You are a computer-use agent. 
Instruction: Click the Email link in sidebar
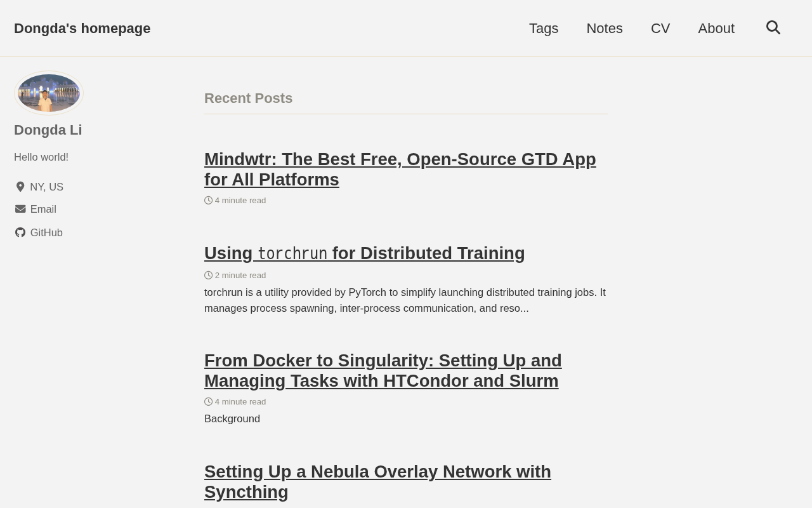tap(43, 209)
